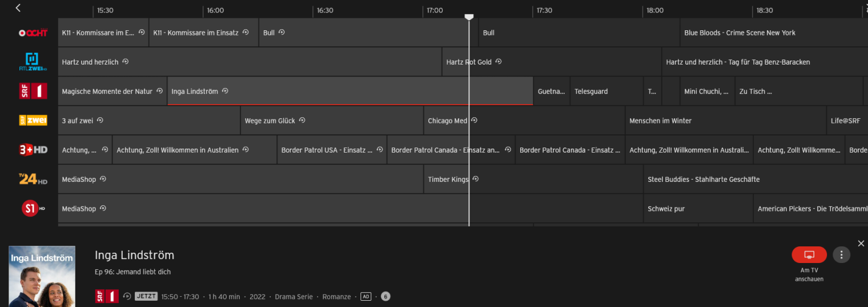The height and width of the screenshot is (307, 868).
Task: Open the SRF 1 channel logo in the guide
Action: coord(33,91)
